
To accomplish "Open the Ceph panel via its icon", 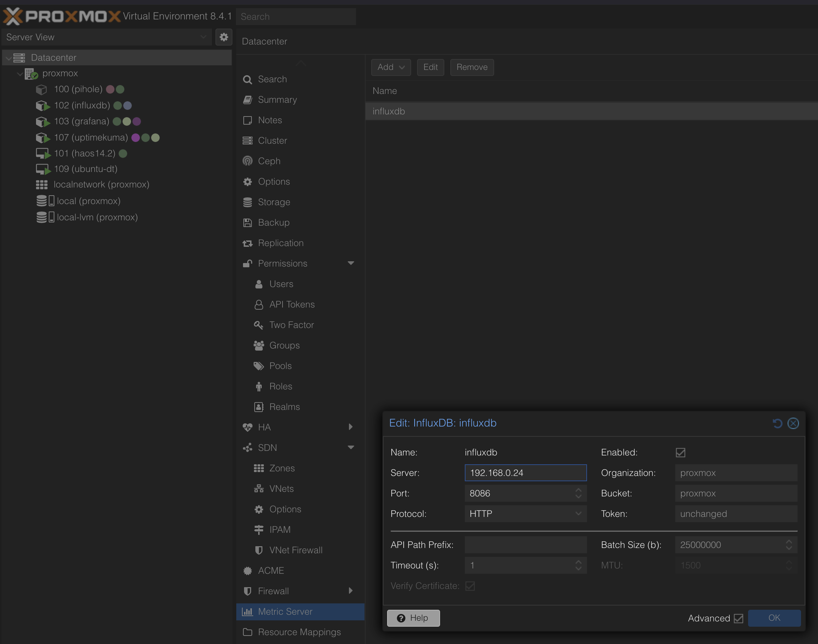I will [248, 161].
